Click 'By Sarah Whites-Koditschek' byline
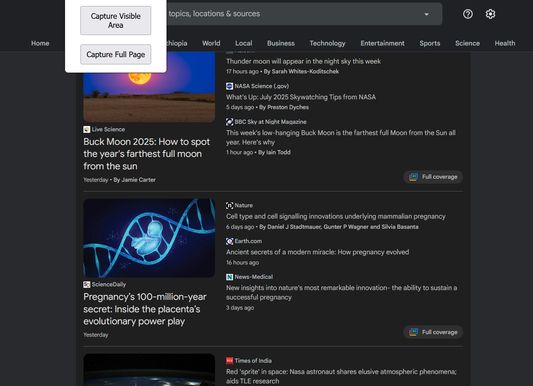The height and width of the screenshot is (386, 533). [301, 71]
